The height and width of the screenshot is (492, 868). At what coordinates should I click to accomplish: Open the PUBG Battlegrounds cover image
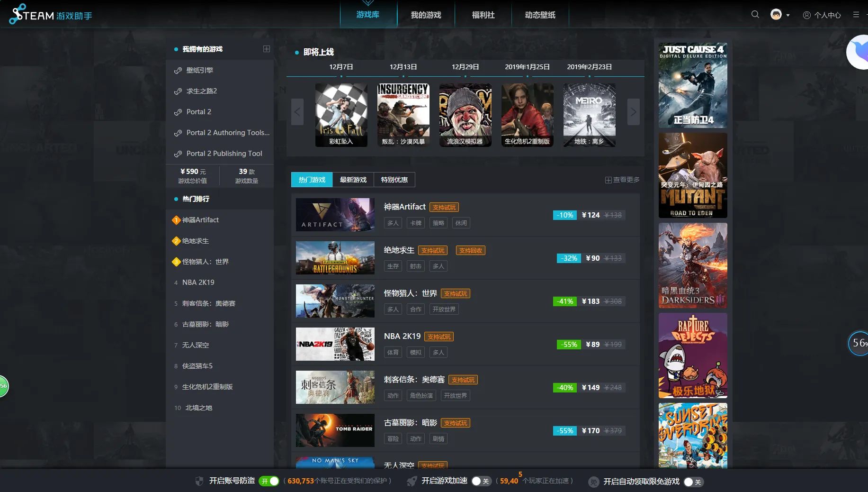(335, 258)
